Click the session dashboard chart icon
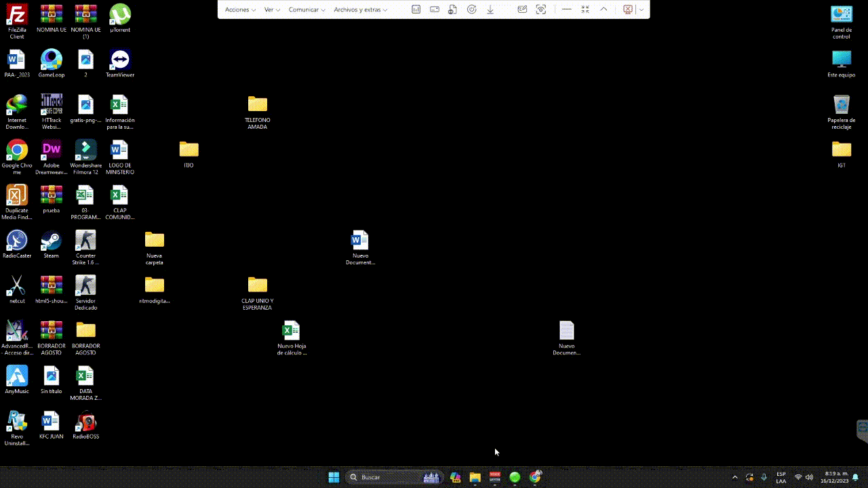Viewport: 868px width, 488px height. click(x=416, y=9)
